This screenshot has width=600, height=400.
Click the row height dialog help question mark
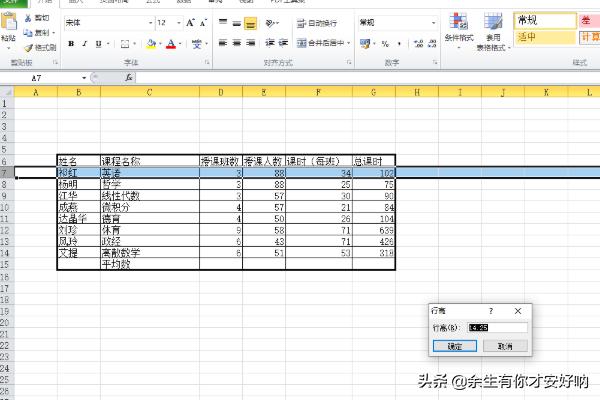pyautogui.click(x=491, y=311)
